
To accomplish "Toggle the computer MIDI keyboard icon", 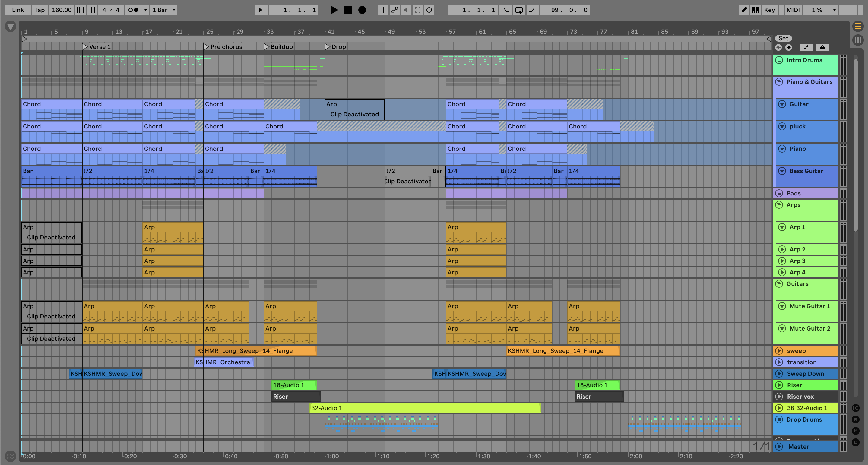I will (x=756, y=10).
